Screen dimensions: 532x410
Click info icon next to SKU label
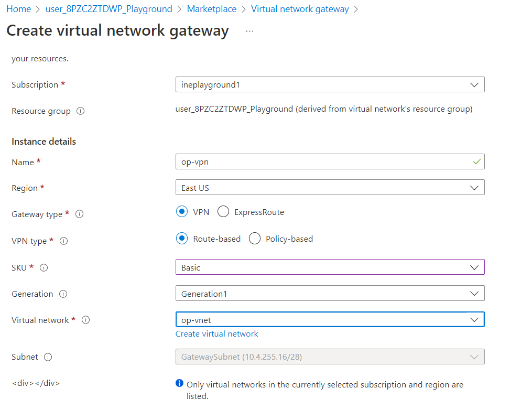pyautogui.click(x=44, y=267)
